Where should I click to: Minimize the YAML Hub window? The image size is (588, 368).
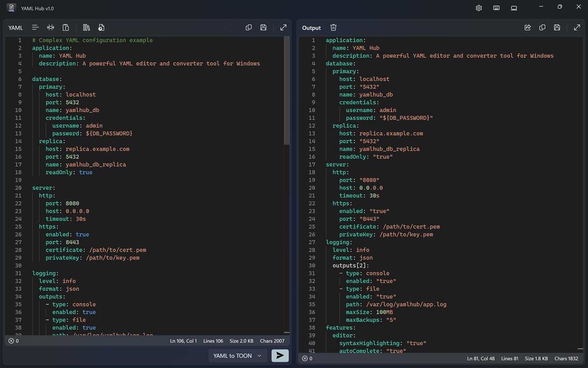tap(541, 7)
